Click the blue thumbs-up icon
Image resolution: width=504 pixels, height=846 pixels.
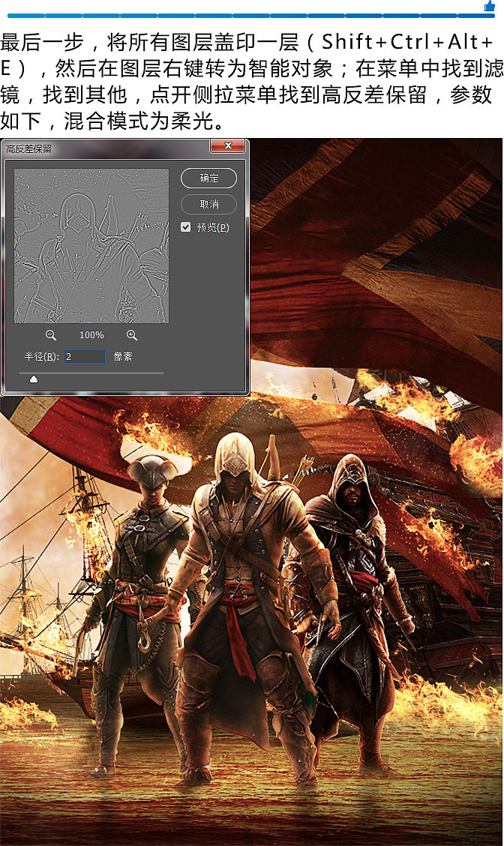click(x=490, y=6)
